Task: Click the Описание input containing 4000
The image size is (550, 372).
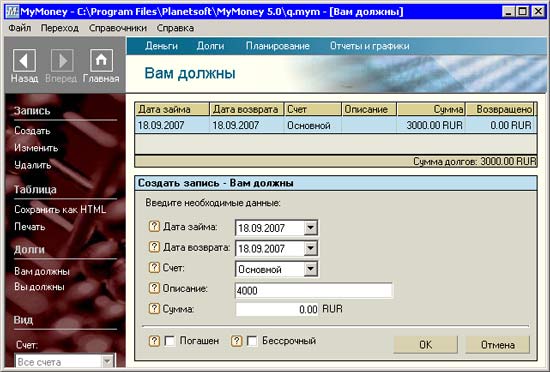Action: click(314, 290)
